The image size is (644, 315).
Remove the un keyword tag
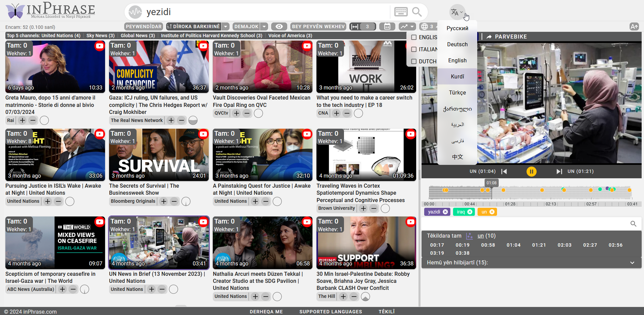coord(492,212)
